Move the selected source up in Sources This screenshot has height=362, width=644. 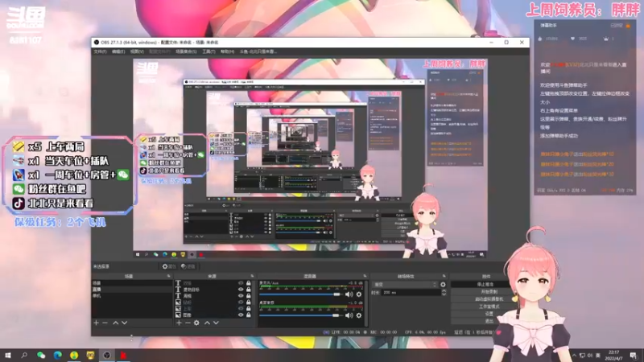pos(207,323)
